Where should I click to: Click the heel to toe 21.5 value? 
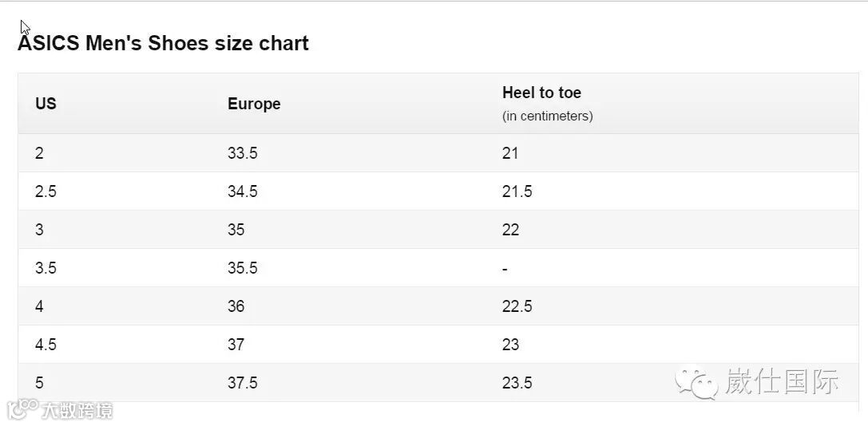point(517,191)
